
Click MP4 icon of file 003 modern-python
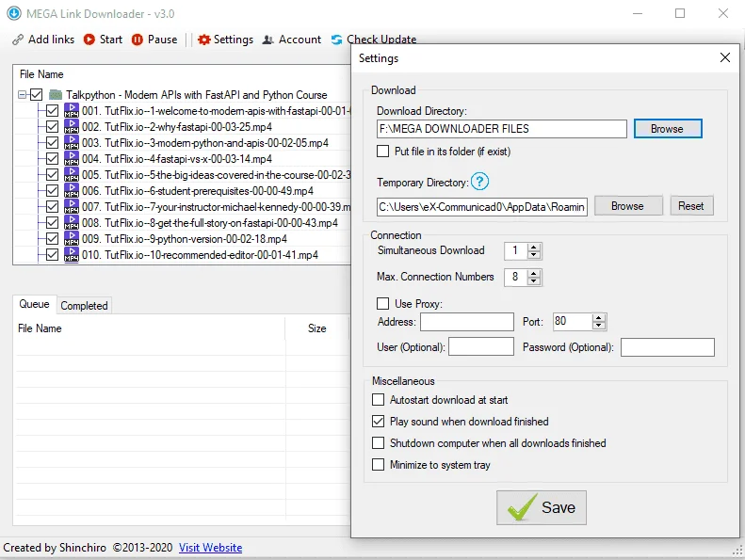click(x=72, y=142)
